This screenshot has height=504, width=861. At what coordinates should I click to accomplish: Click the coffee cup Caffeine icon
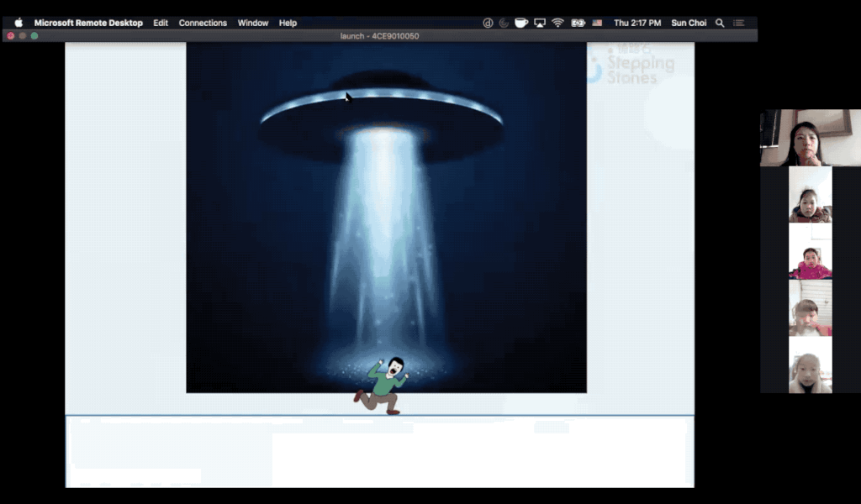520,23
